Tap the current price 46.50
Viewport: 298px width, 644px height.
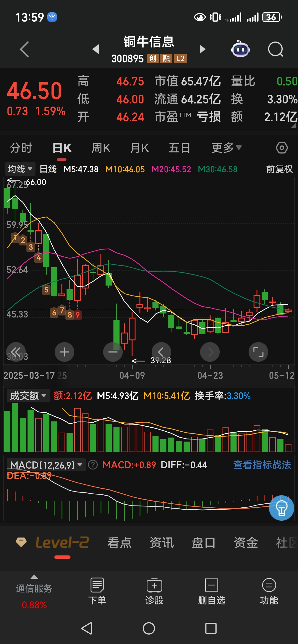coord(34,91)
